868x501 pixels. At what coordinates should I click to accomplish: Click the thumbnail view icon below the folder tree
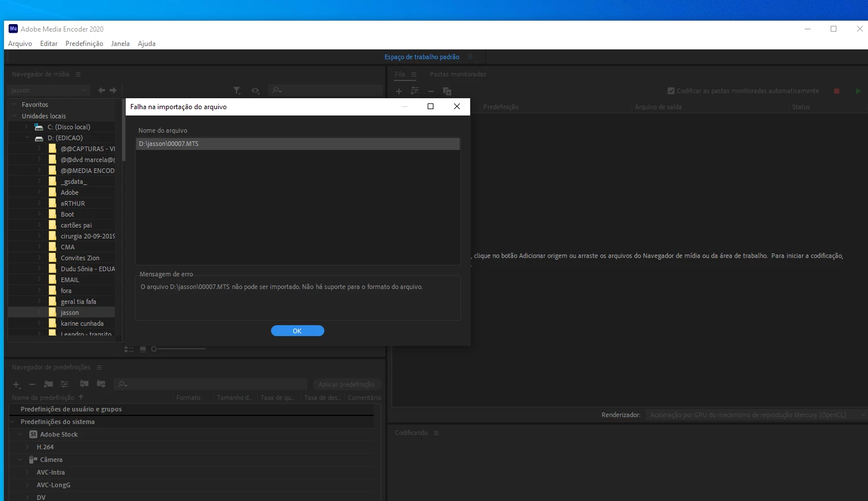(144, 349)
